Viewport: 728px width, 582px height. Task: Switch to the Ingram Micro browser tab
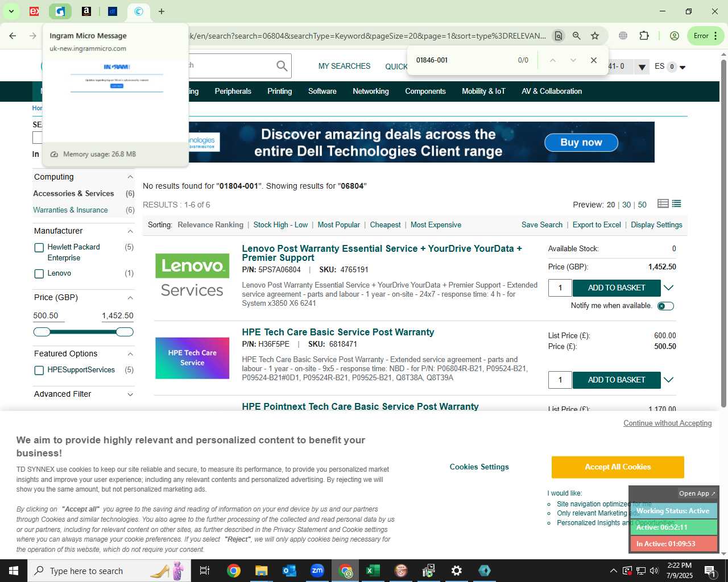[x=60, y=11]
